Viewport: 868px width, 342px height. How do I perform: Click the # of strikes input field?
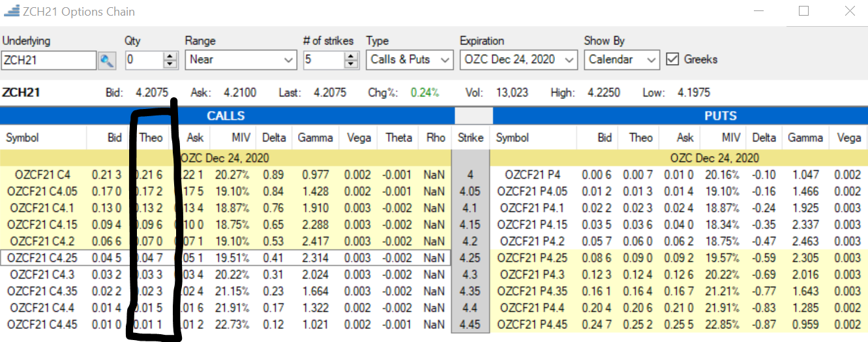point(323,60)
